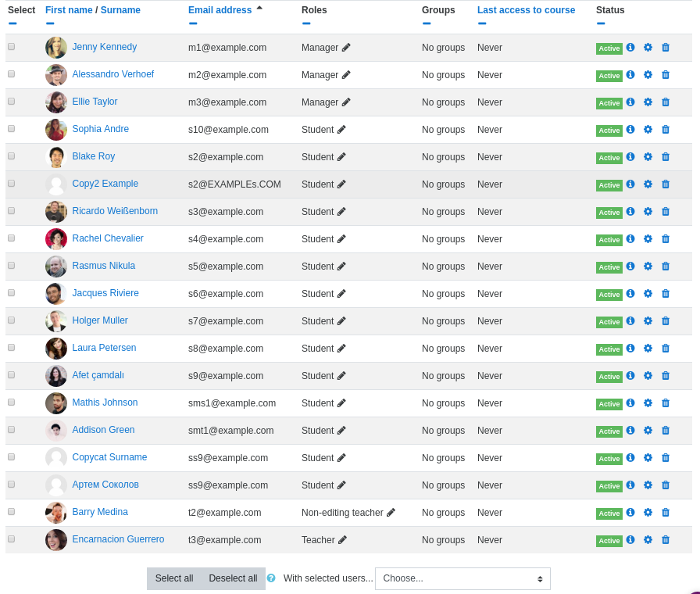The image size is (700, 594).
Task: Select Alessandro Verhoef's row checkbox
Action: [x=12, y=73]
